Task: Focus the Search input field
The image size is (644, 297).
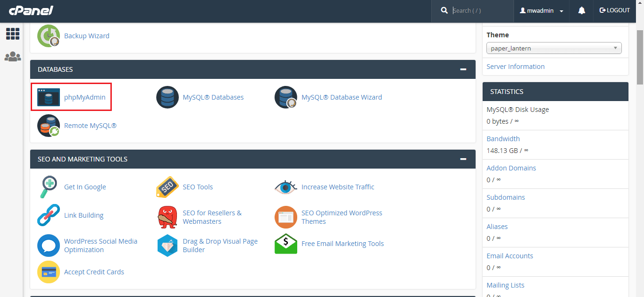Action: point(481,10)
